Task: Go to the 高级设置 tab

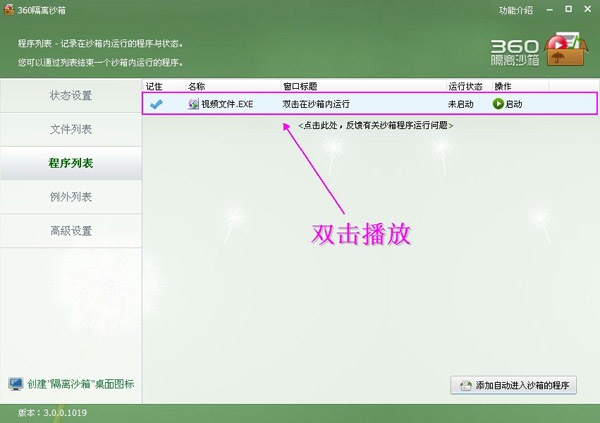Action: tap(71, 231)
